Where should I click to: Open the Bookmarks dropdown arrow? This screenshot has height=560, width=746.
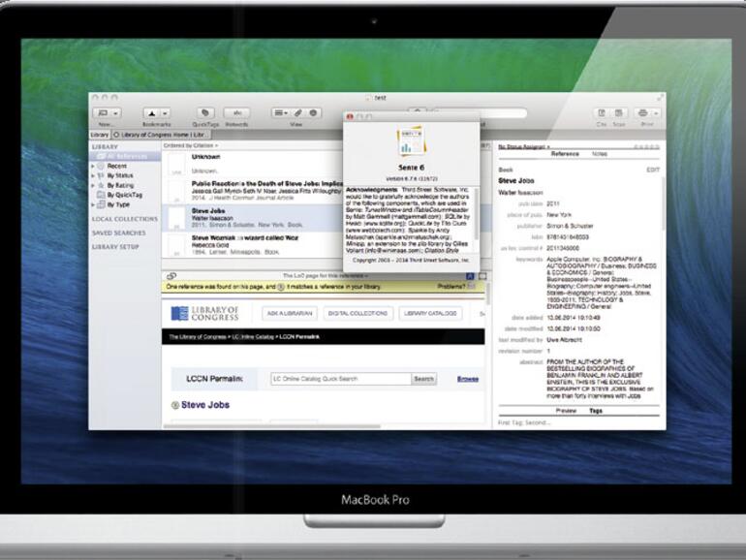pyautogui.click(x=165, y=113)
